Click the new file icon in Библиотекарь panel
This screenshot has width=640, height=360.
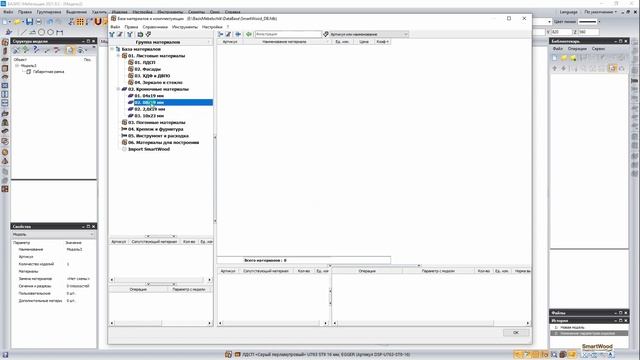pyautogui.click(x=555, y=58)
